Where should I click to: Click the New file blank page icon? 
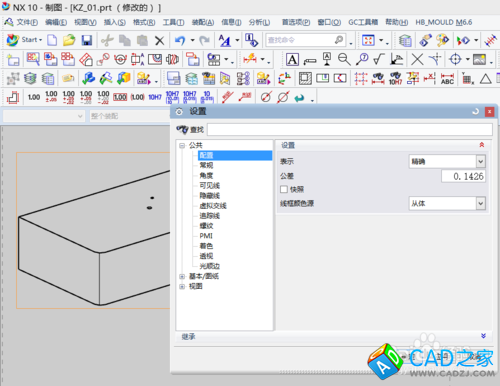(52, 40)
